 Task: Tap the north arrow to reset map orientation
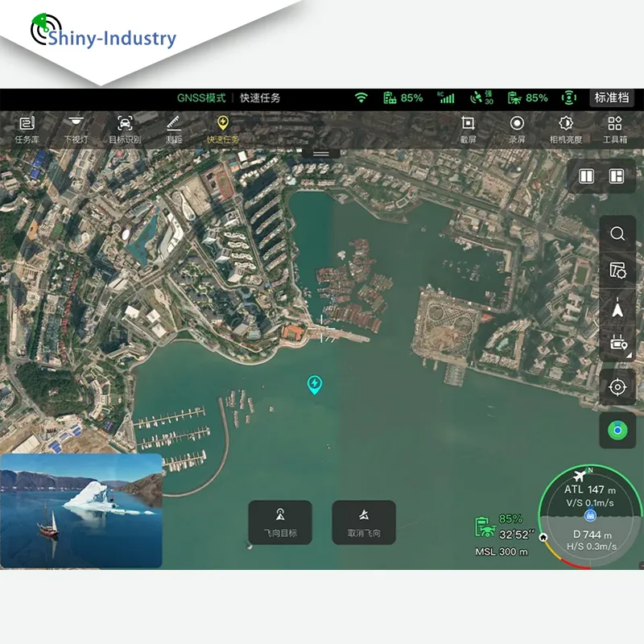coord(617,310)
